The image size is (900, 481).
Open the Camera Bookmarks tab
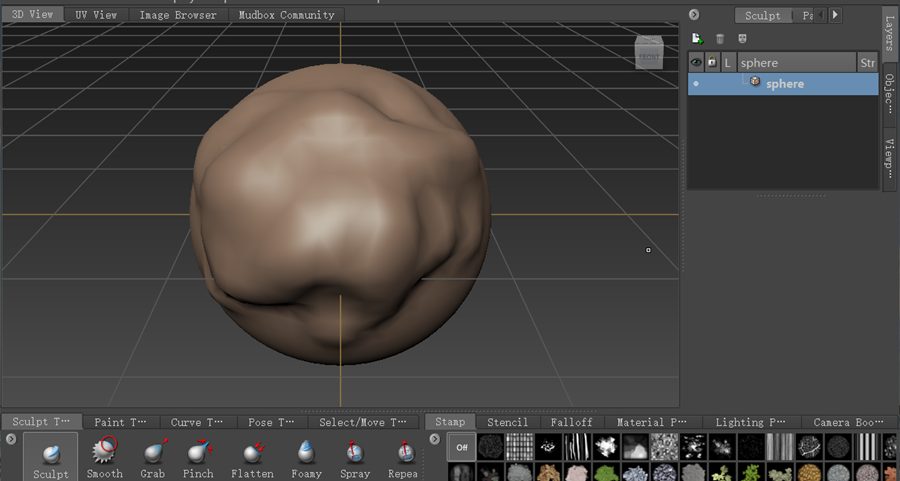click(848, 422)
